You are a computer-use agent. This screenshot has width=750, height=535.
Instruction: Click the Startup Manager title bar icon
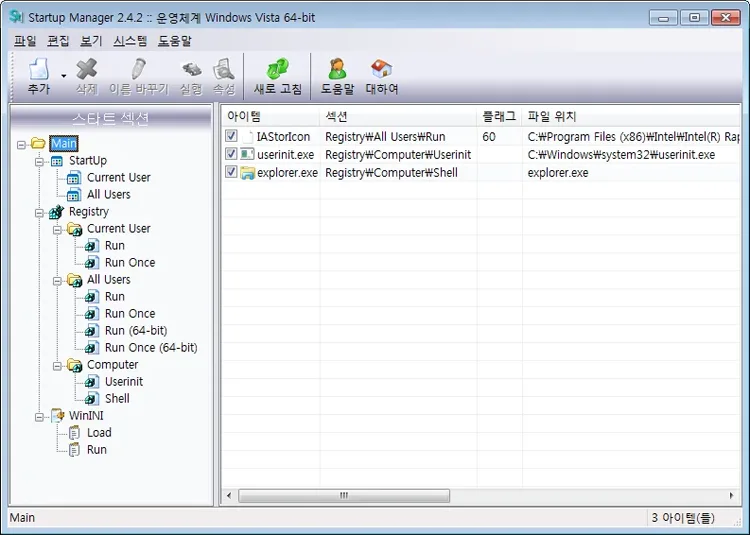[16, 16]
